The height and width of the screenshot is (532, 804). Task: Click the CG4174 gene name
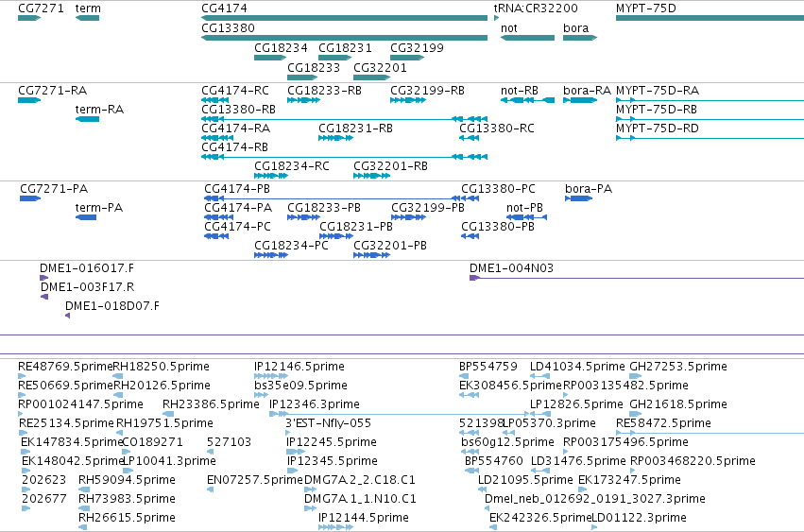(x=224, y=9)
